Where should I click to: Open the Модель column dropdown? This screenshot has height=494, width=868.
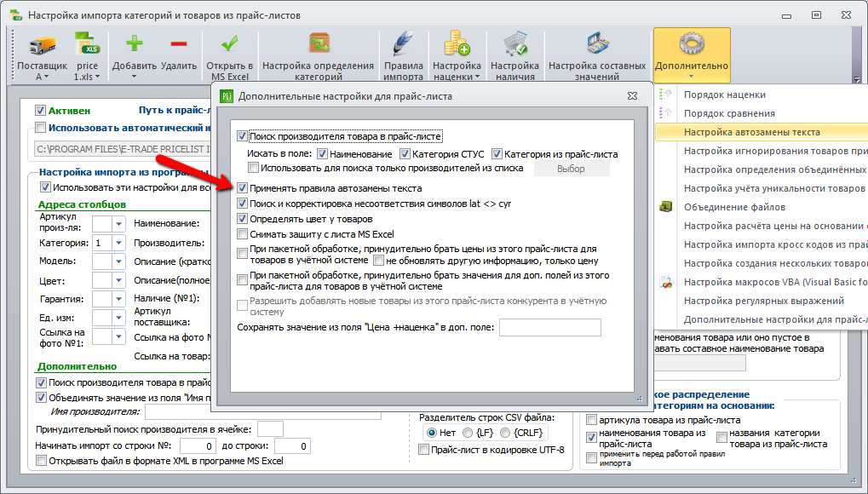(119, 261)
